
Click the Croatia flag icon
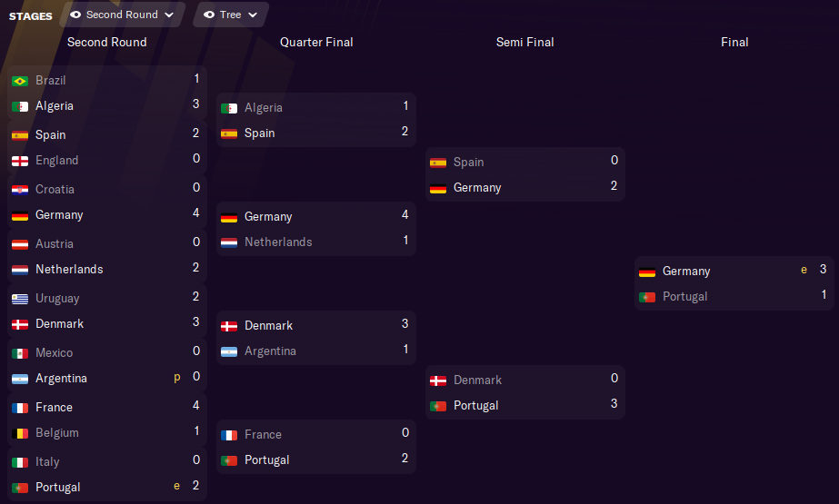(x=20, y=190)
